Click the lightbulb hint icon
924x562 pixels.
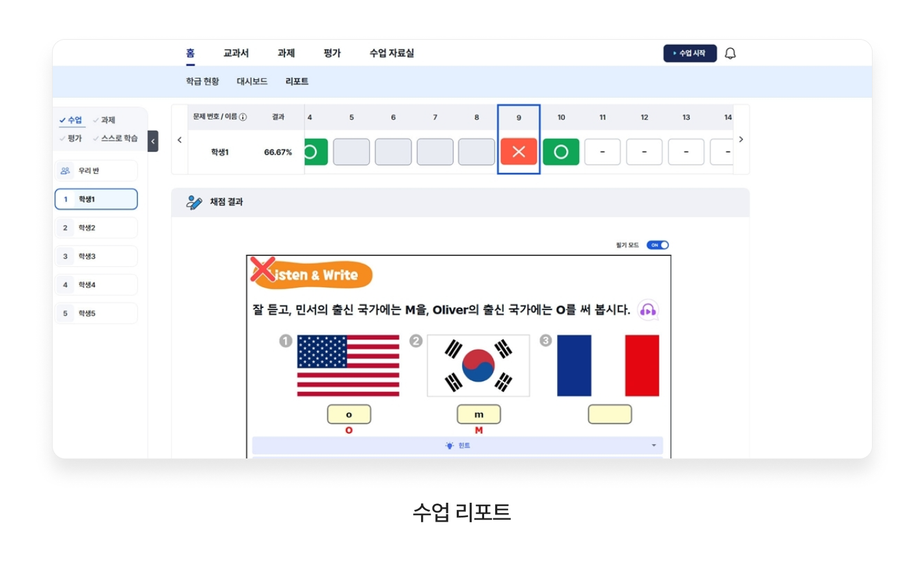coord(449,445)
